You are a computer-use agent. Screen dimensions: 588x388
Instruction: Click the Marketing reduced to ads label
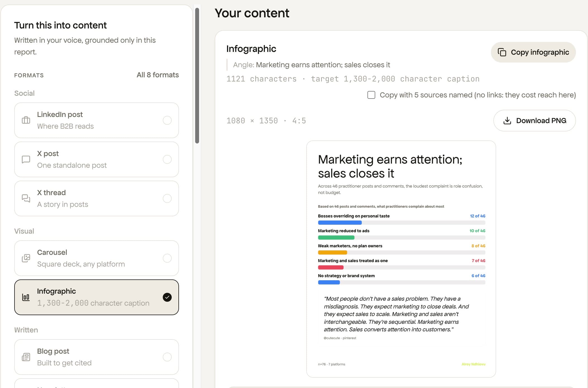344,231
